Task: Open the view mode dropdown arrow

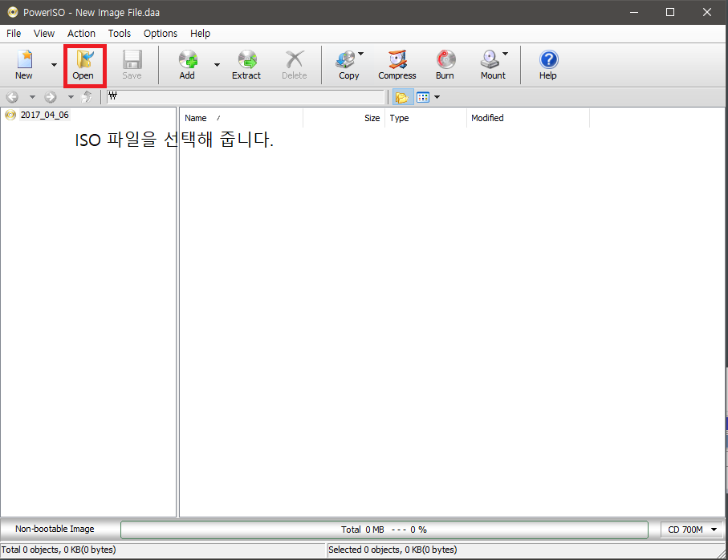Action: point(437,97)
